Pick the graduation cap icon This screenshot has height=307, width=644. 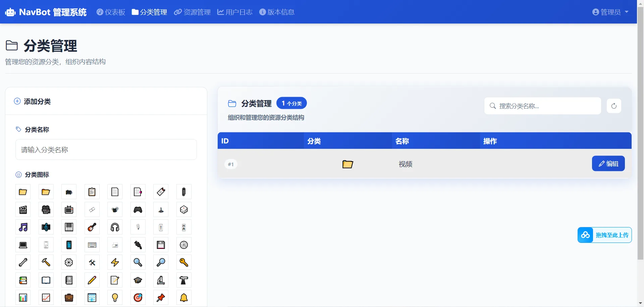138,280
